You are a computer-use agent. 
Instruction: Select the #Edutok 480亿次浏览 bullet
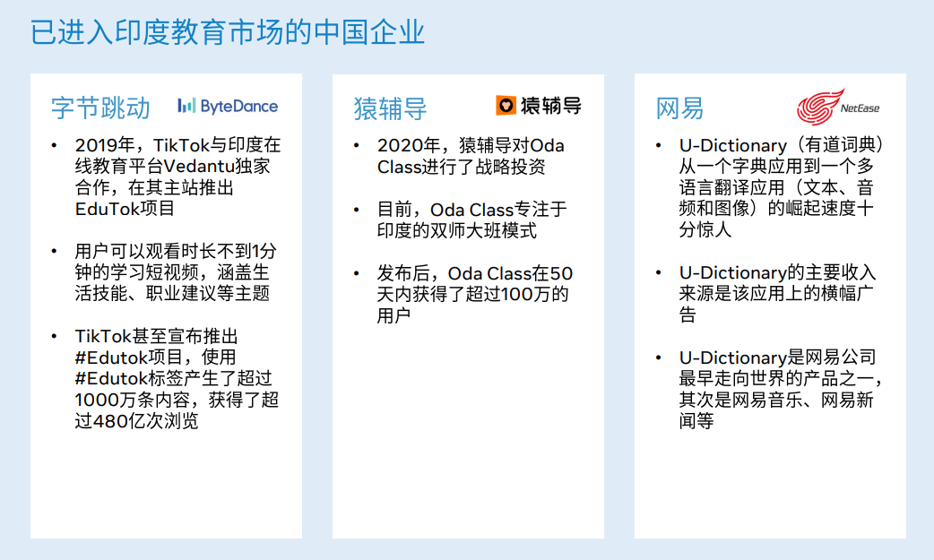(x=177, y=378)
